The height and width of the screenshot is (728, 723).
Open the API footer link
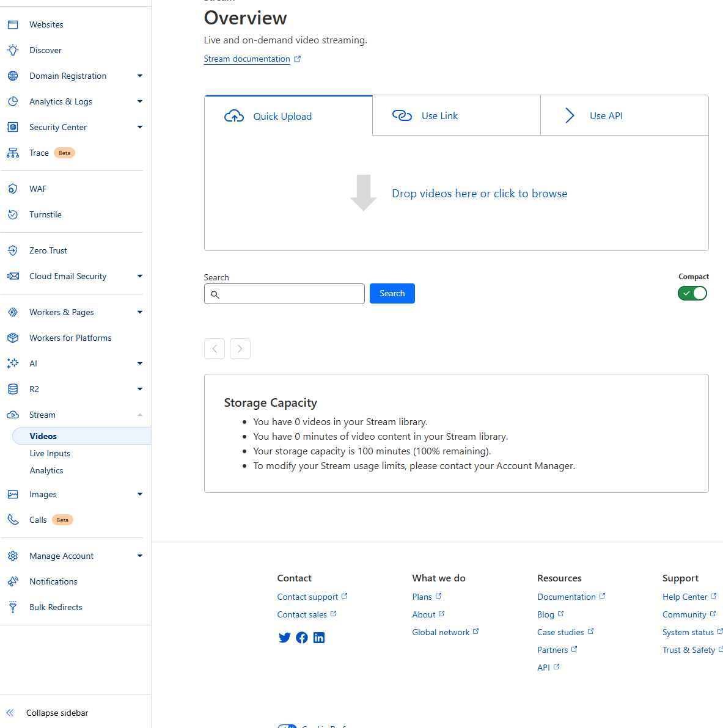(x=548, y=668)
